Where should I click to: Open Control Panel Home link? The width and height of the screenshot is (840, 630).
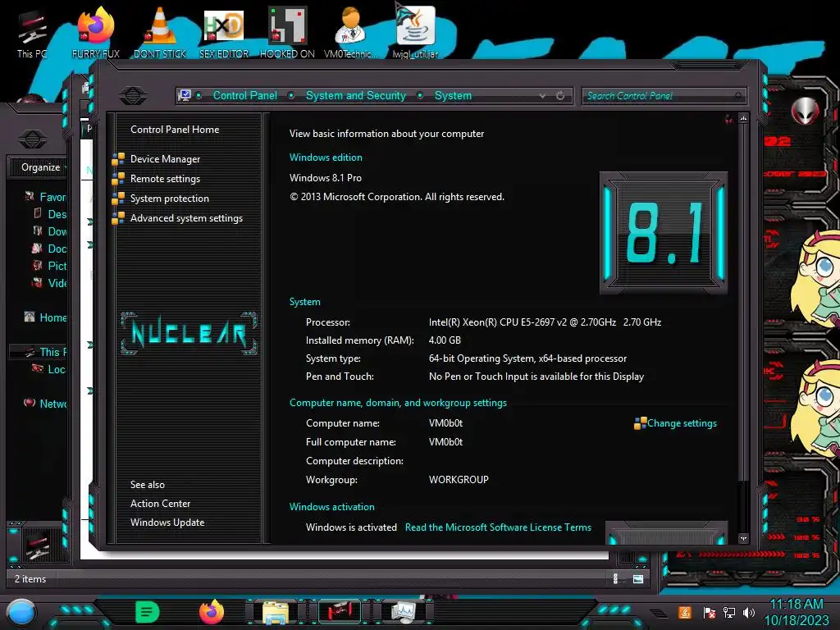point(175,129)
